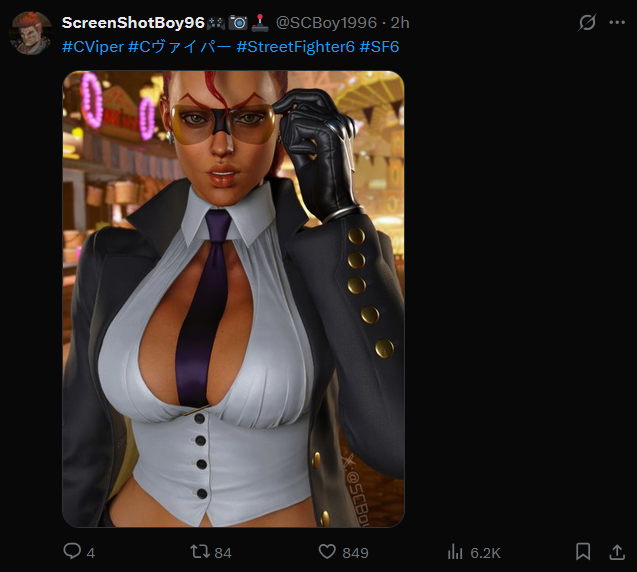Follow the #CViper hashtag
The image size is (637, 572).
tap(93, 47)
